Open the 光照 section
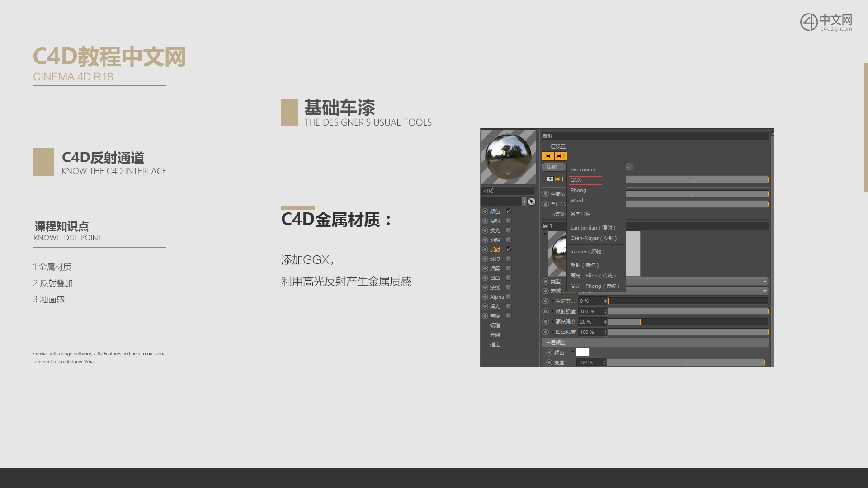The width and height of the screenshot is (868, 488). point(495,335)
